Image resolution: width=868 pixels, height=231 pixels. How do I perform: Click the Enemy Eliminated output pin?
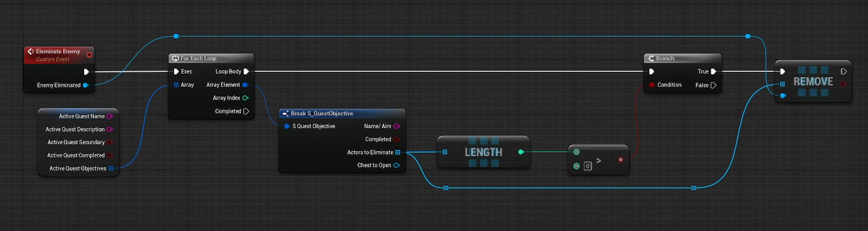coord(86,85)
